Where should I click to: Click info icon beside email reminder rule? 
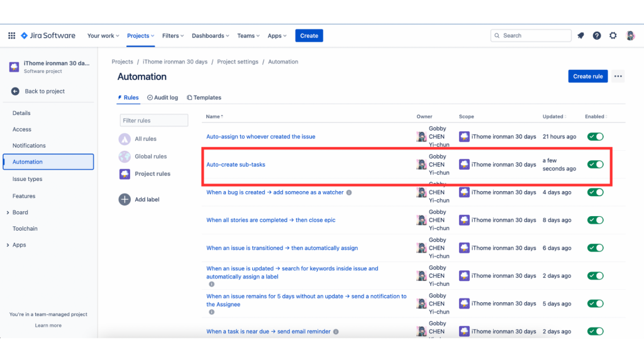(336, 332)
